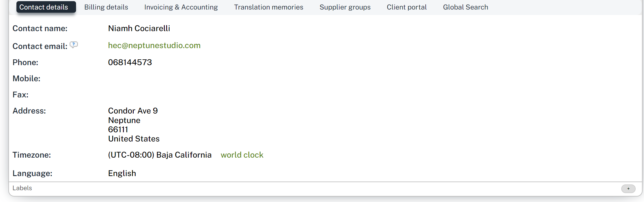Select the Supplier groups tab
Image resolution: width=644 pixels, height=202 pixels.
click(x=345, y=7)
